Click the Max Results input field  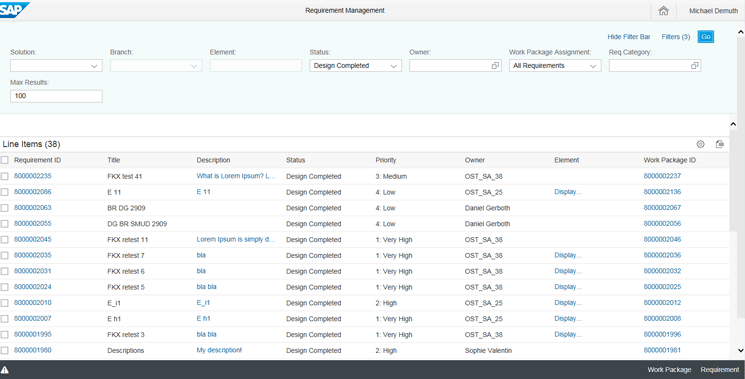[56, 96]
